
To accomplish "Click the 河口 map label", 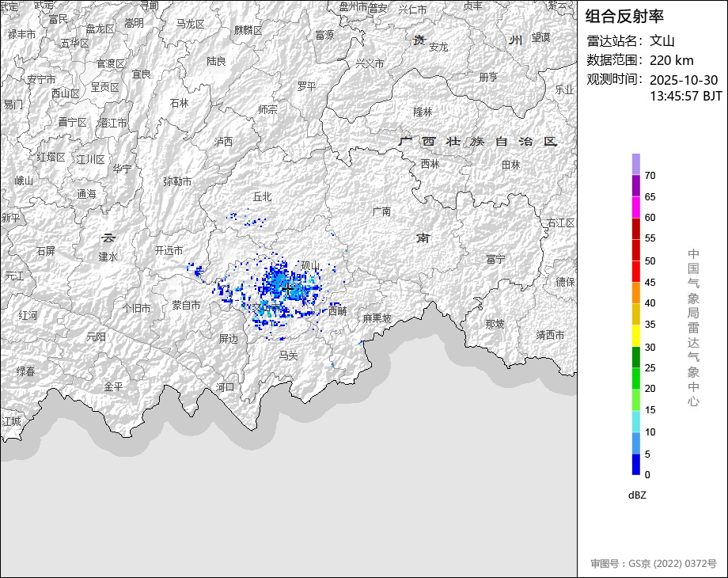I will coord(226,387).
